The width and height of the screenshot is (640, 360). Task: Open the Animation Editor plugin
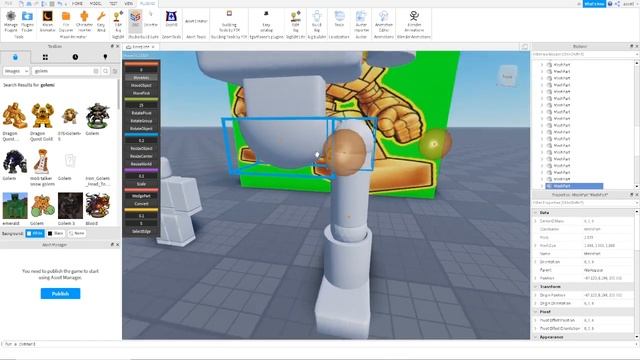click(384, 21)
